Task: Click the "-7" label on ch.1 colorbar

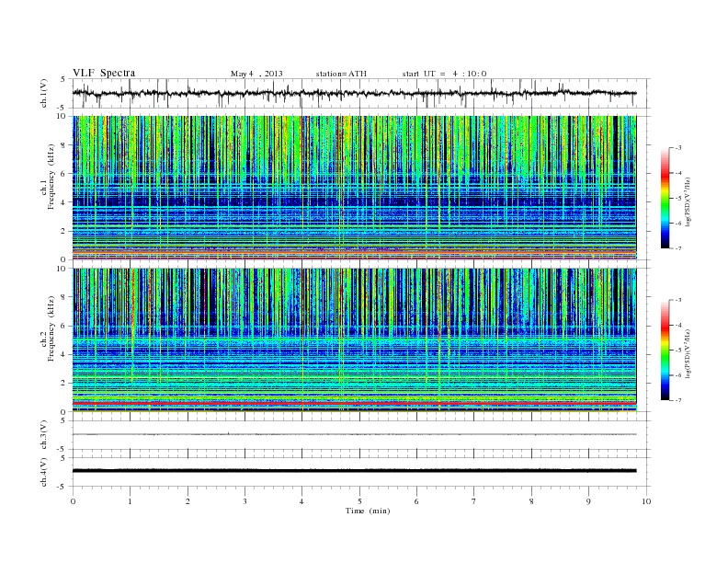Action: 678,248
